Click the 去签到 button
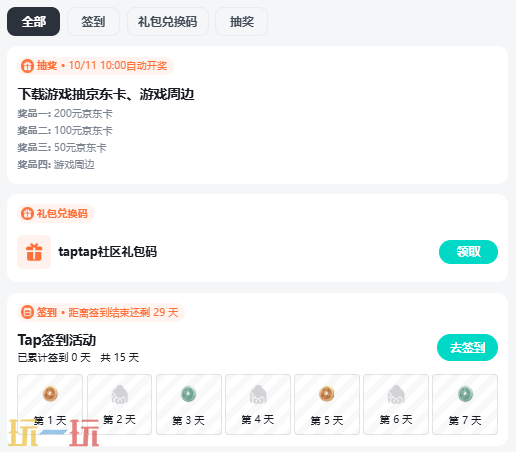The width and height of the screenshot is (516, 452). [467, 348]
